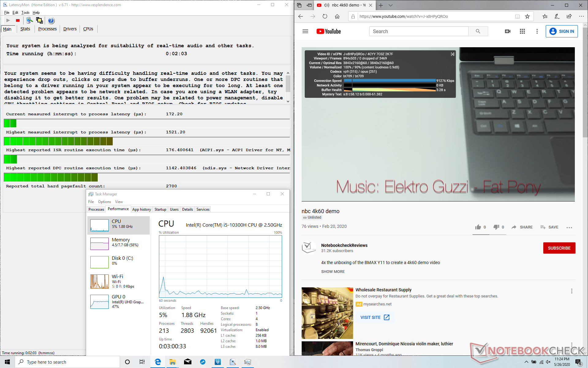
Task: Click the browser refresh icon
Action: [x=325, y=17]
